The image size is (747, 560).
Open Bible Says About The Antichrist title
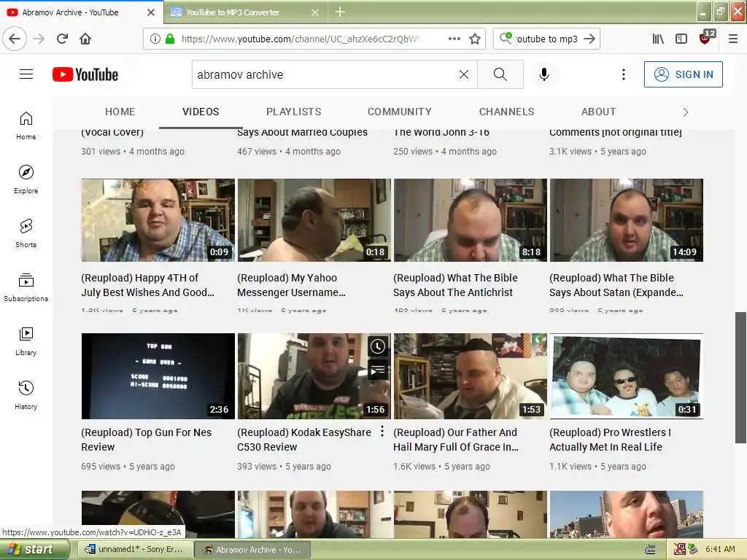pos(455,285)
